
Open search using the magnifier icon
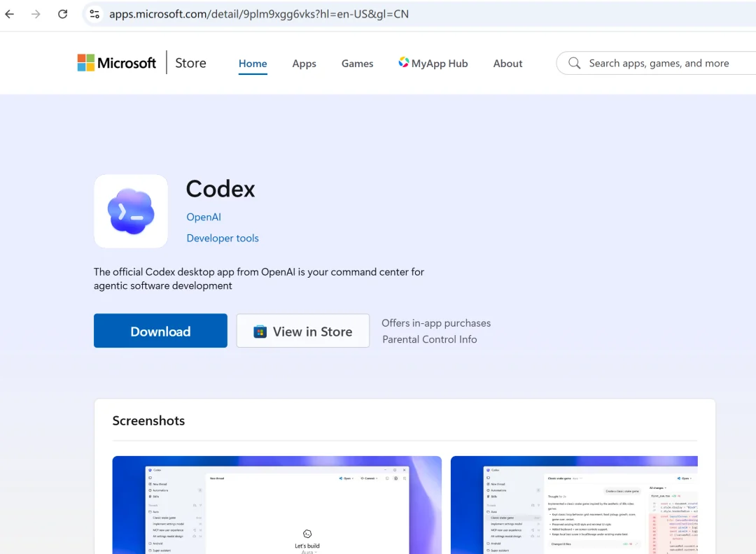click(574, 63)
